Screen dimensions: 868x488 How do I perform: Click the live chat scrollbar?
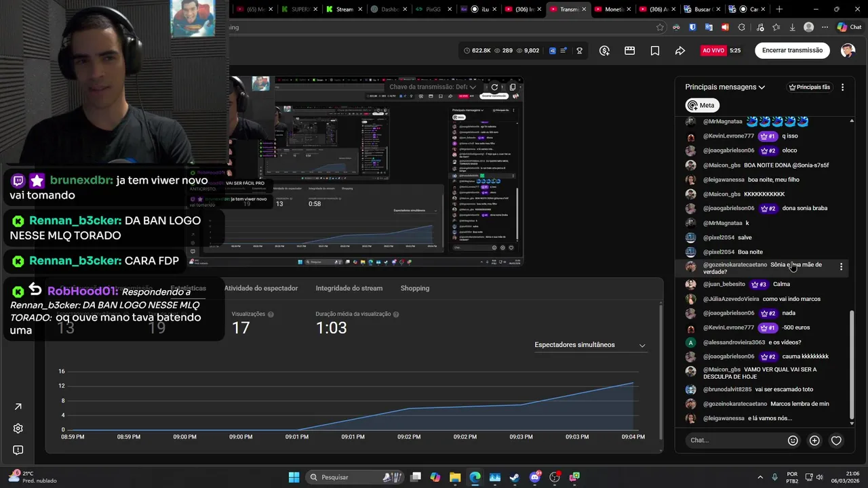(852, 366)
